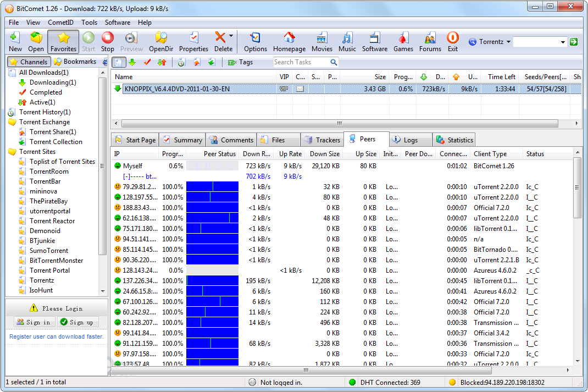This screenshot has height=392, width=588.
Task: Toggle the all tasks filter icon
Action: tap(119, 62)
